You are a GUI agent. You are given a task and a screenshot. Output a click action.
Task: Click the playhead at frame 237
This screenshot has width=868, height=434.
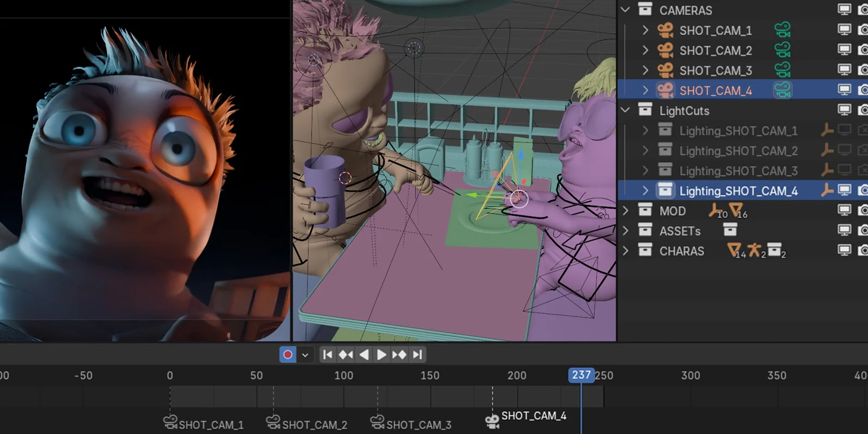click(x=581, y=375)
